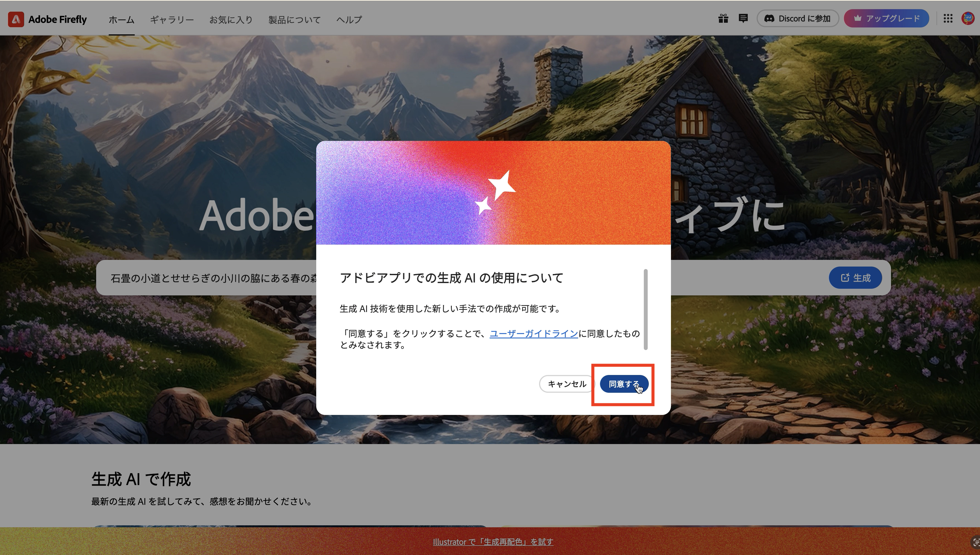The image size is (980, 555).
Task: Click the 同意する button
Action: [x=624, y=384]
